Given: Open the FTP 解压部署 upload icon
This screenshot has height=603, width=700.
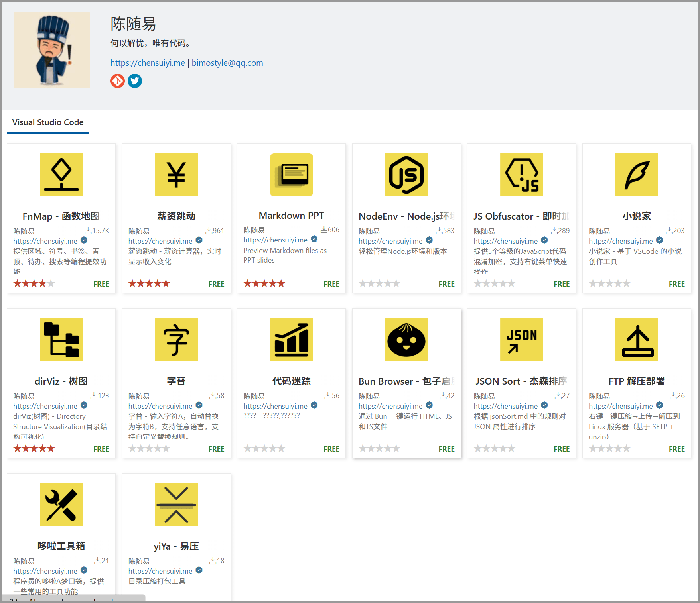Looking at the screenshot, I should point(637,340).
